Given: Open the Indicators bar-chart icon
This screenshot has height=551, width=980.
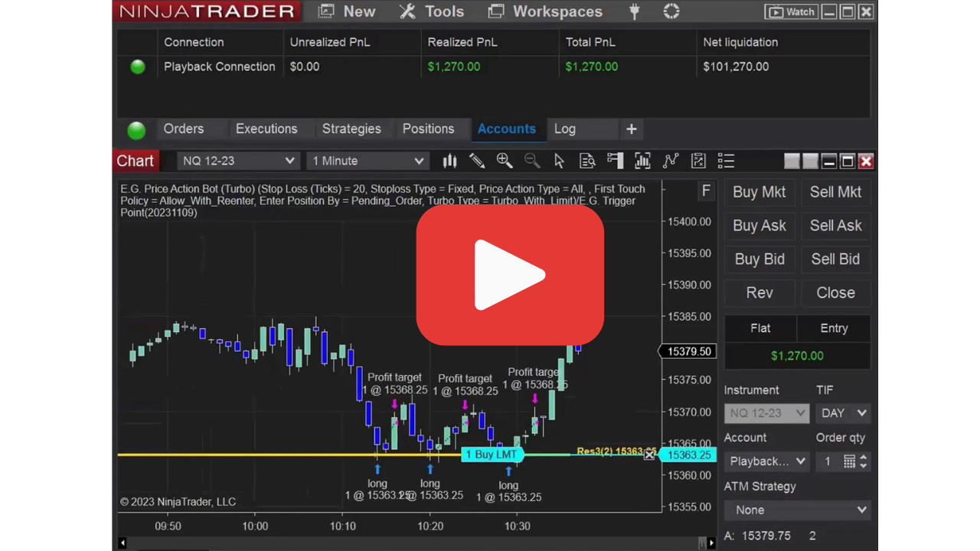Looking at the screenshot, I should point(642,161).
